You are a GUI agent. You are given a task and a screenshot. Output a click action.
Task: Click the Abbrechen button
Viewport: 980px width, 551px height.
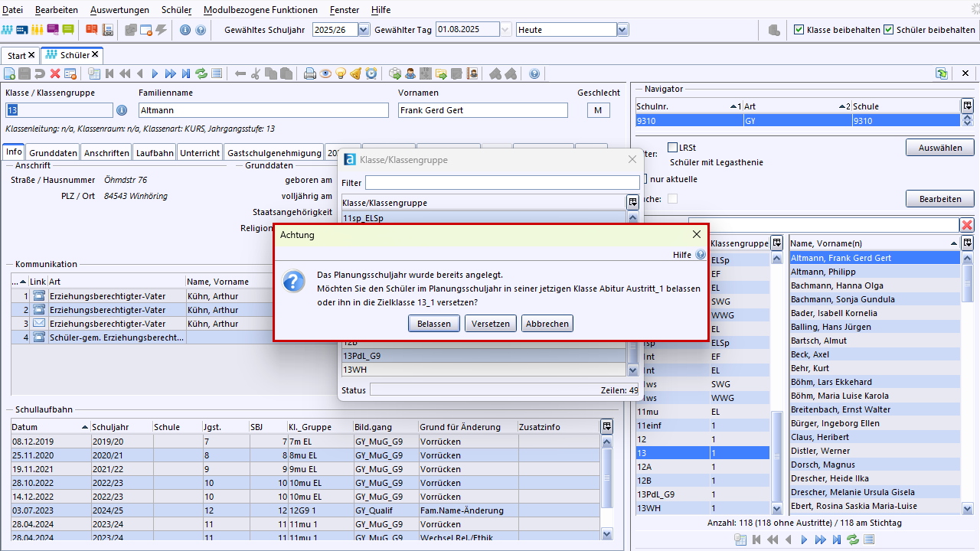click(547, 324)
